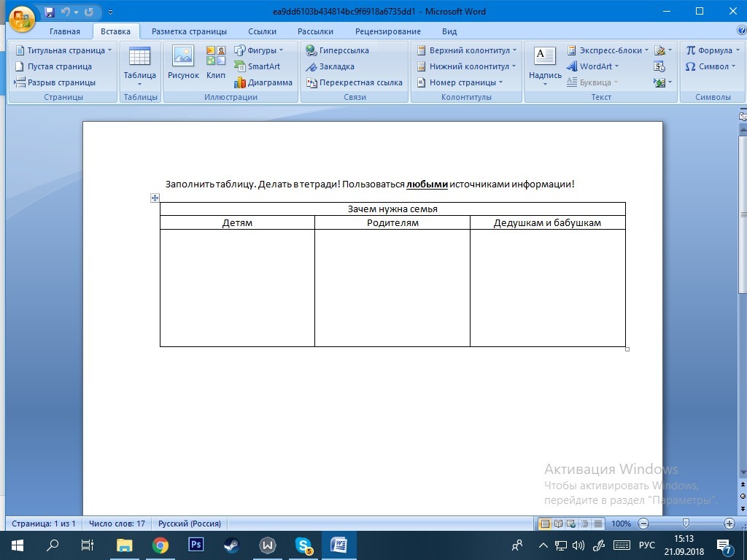Switch to Draft view in status bar

598,524
